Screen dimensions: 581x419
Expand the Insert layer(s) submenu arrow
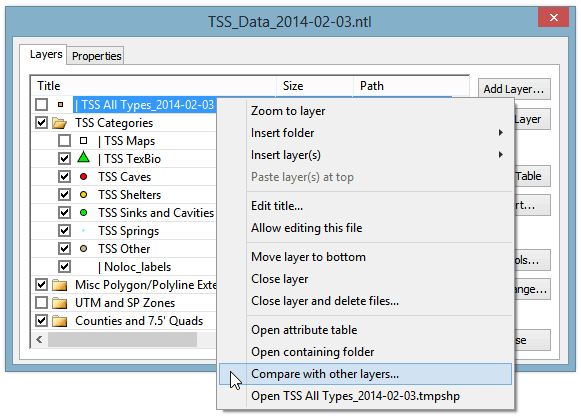point(501,154)
